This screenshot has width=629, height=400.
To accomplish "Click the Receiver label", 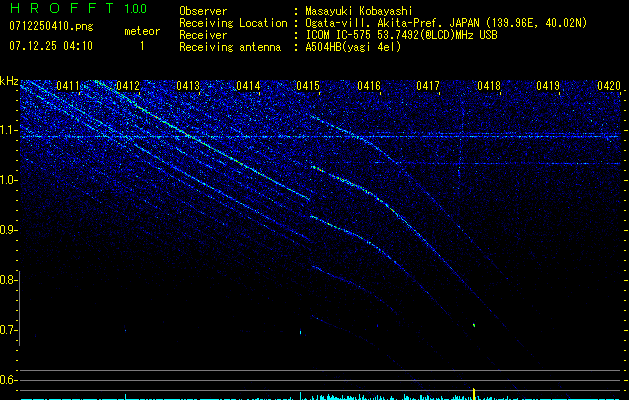I will [x=203, y=35].
